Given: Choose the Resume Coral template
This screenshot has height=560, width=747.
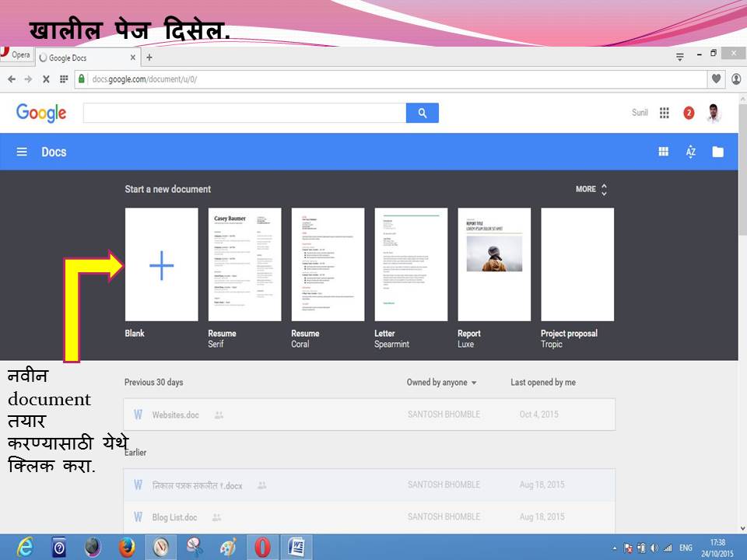Looking at the screenshot, I should 328,264.
